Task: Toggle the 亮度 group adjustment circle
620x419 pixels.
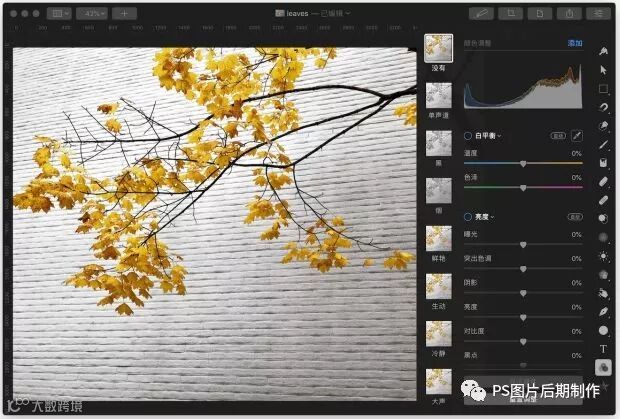Action: click(468, 217)
